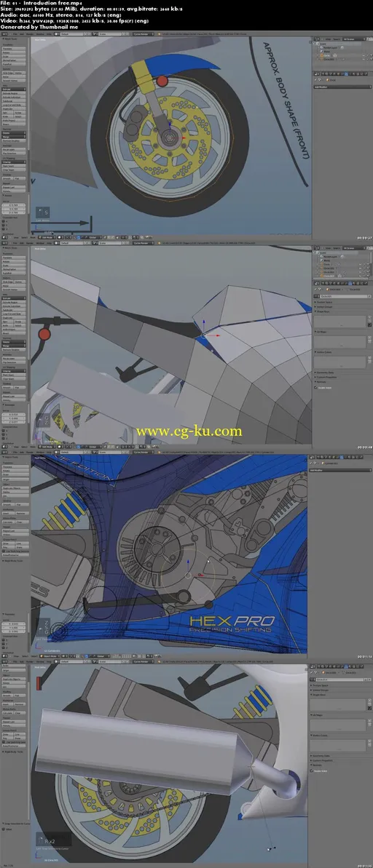
Task: Click Loop Cut and Slide in front-wheel frame
Action: pyautogui.click(x=14, y=105)
